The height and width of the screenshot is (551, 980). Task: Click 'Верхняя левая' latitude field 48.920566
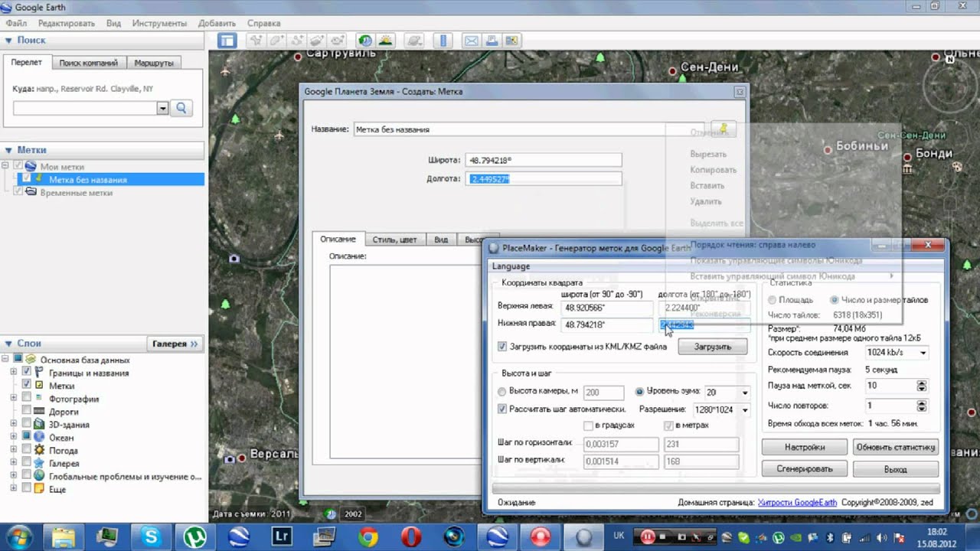(x=606, y=308)
